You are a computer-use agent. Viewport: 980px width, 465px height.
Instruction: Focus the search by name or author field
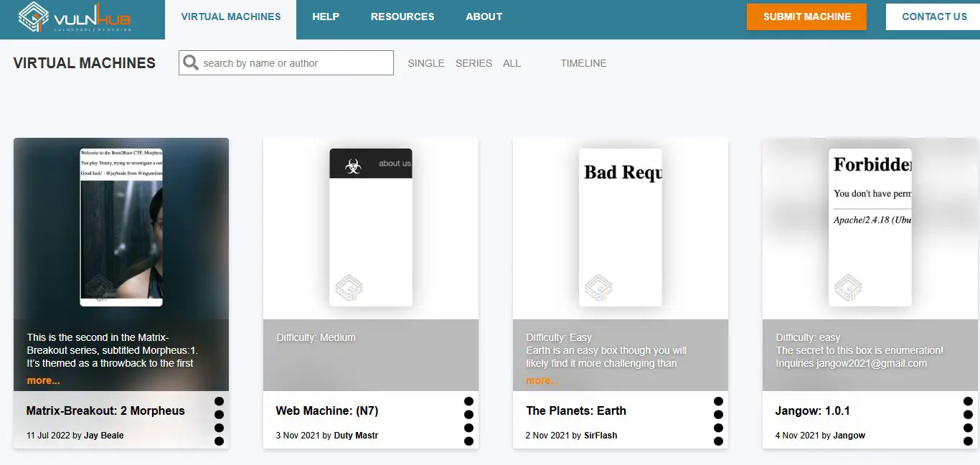click(296, 63)
